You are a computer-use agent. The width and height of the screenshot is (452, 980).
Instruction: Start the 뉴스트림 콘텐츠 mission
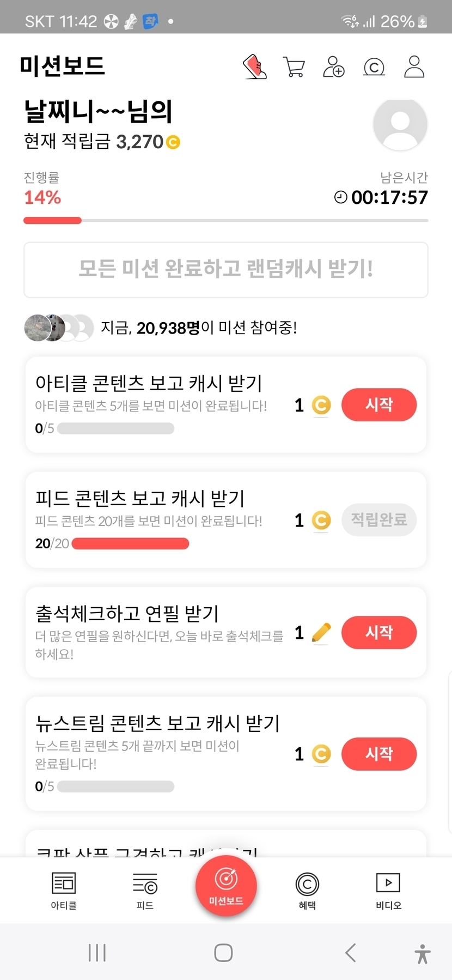[x=379, y=754]
